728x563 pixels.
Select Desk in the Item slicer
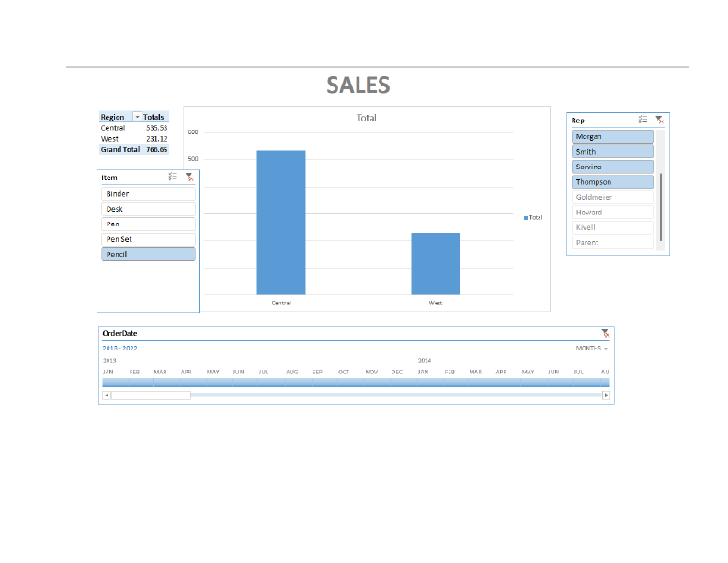click(148, 209)
